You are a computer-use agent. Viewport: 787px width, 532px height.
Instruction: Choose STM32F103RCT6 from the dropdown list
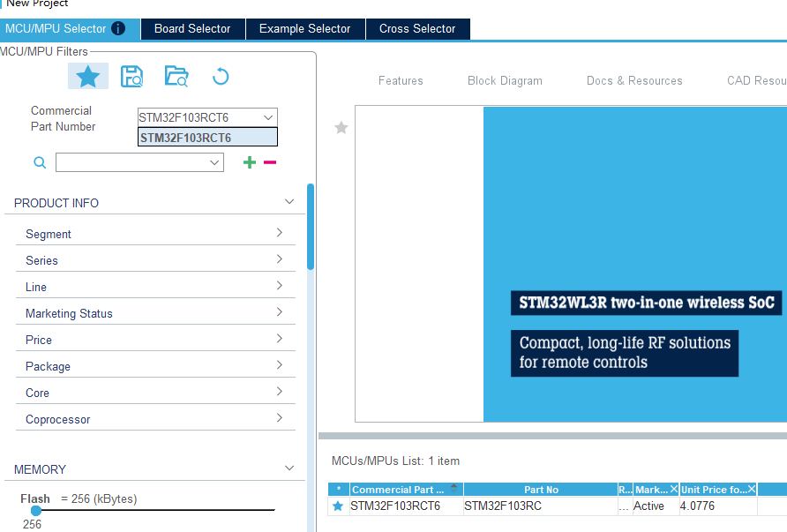207,138
